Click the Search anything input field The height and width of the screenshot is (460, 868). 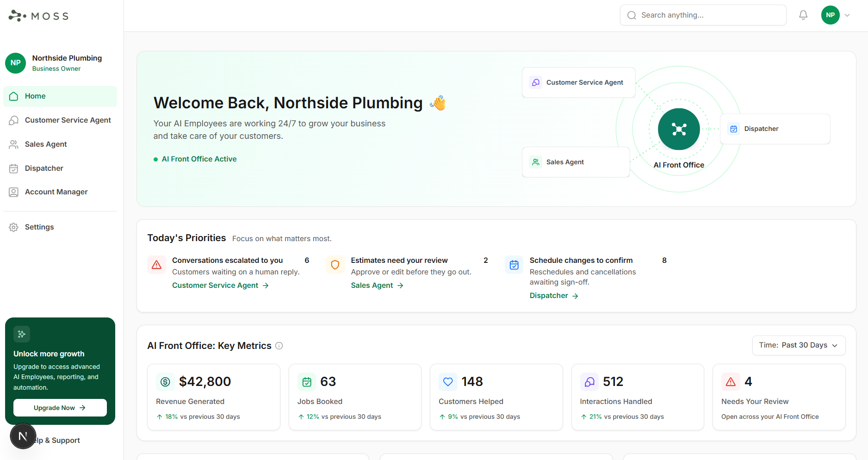coord(703,15)
